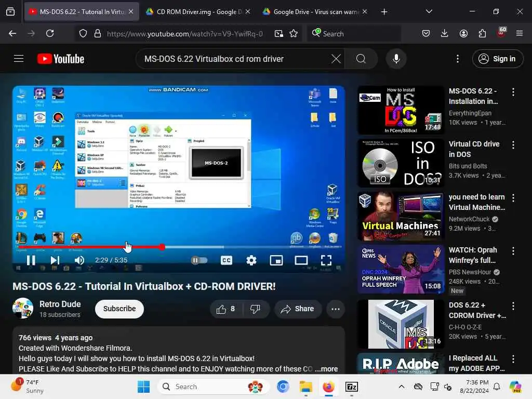Viewport: 532px width, 399px height.
Task: Mute the video volume
Action: tap(79, 260)
